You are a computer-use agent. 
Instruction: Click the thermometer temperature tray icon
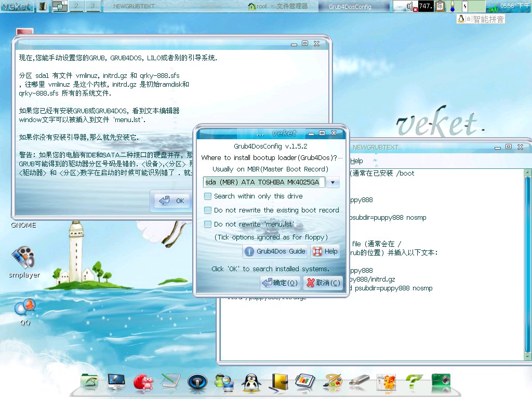click(453, 6)
